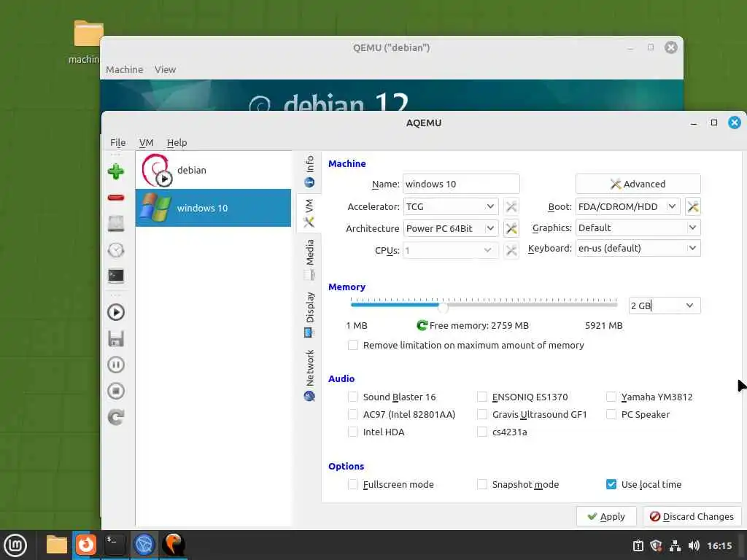The image size is (747, 560).
Task: Reset the VM with the circular arrow icon
Action: coord(116,417)
